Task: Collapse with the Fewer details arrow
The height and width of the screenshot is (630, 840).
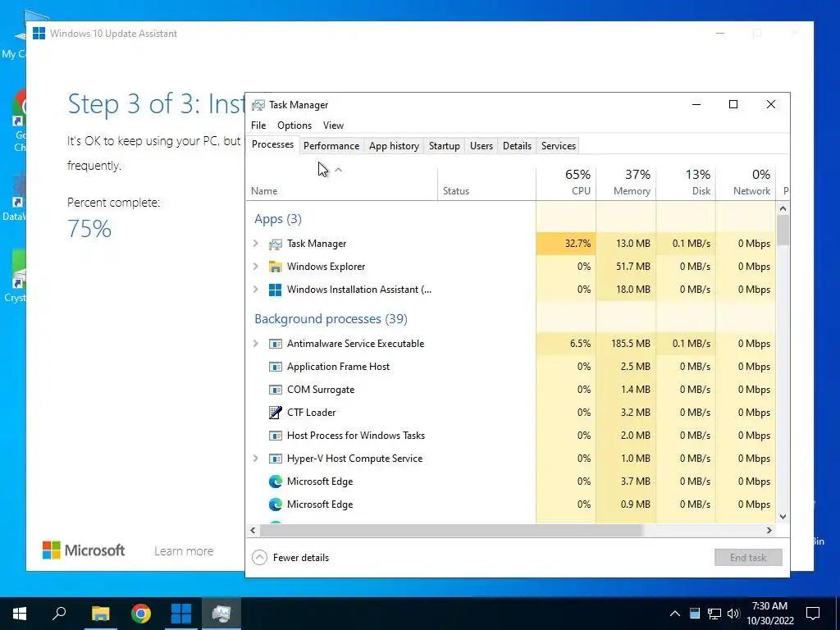Action: click(259, 558)
